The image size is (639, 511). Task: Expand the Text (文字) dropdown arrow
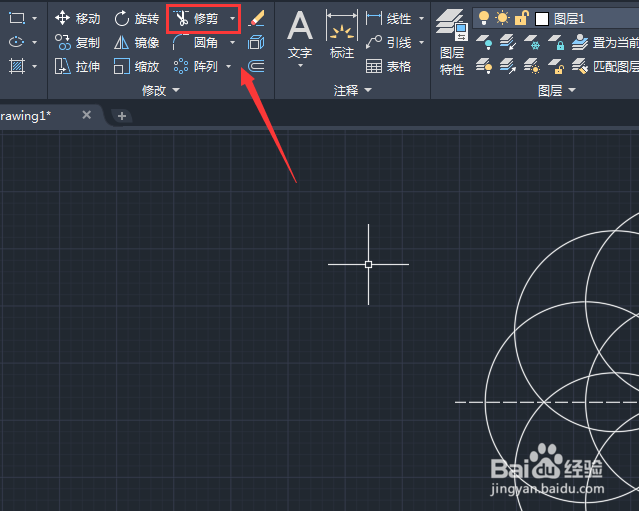click(x=300, y=65)
